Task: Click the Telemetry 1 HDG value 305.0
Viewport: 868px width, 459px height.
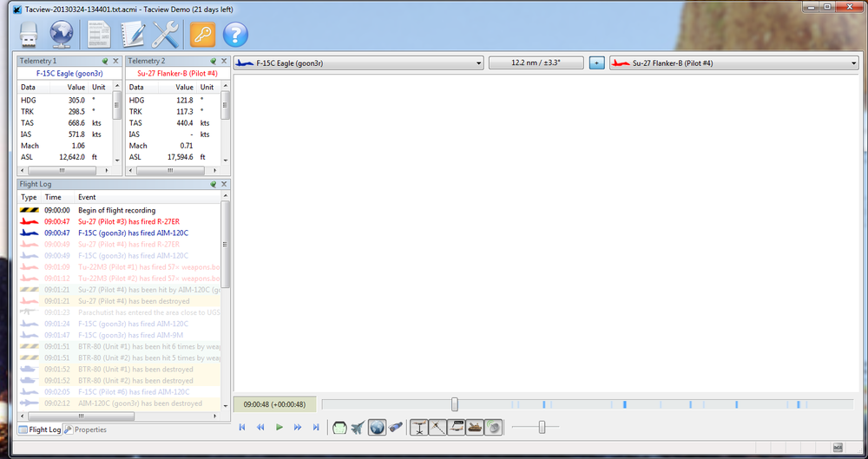Action: point(76,100)
